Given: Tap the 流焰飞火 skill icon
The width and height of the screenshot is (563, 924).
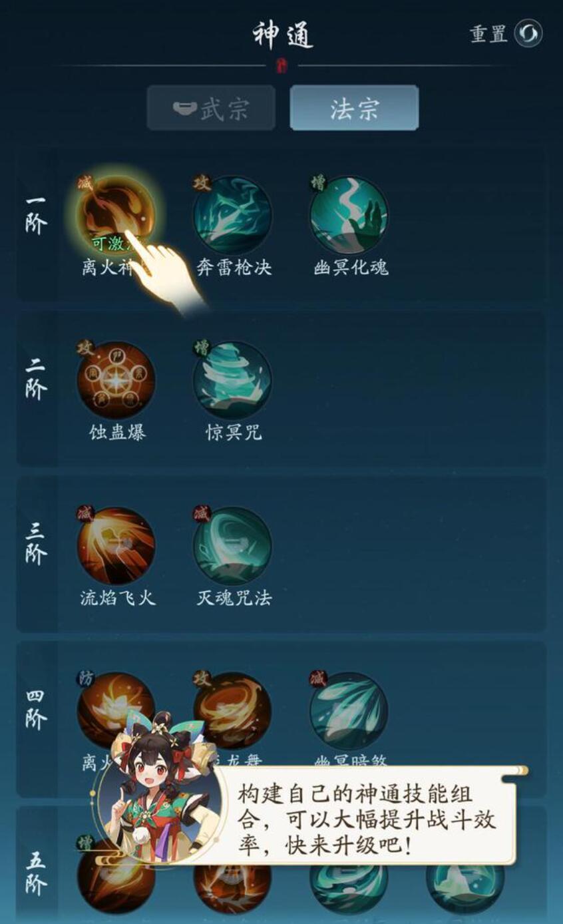Looking at the screenshot, I should click(x=116, y=546).
